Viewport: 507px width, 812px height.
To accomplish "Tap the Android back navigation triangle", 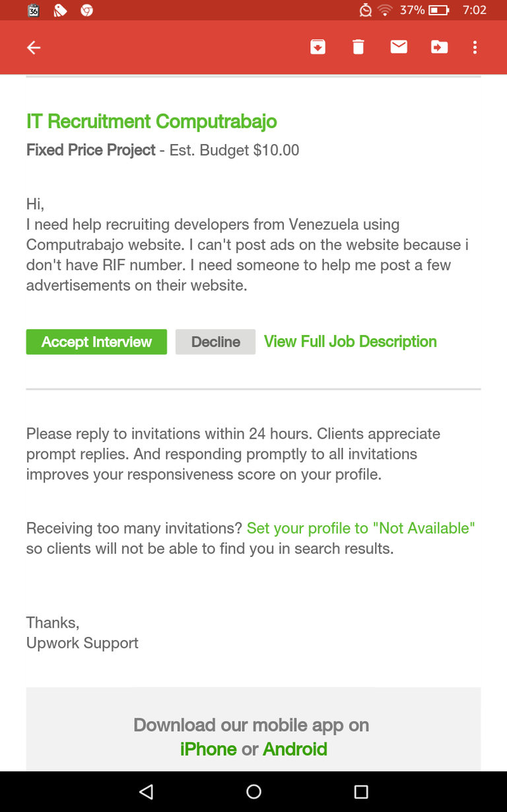I will (147, 792).
